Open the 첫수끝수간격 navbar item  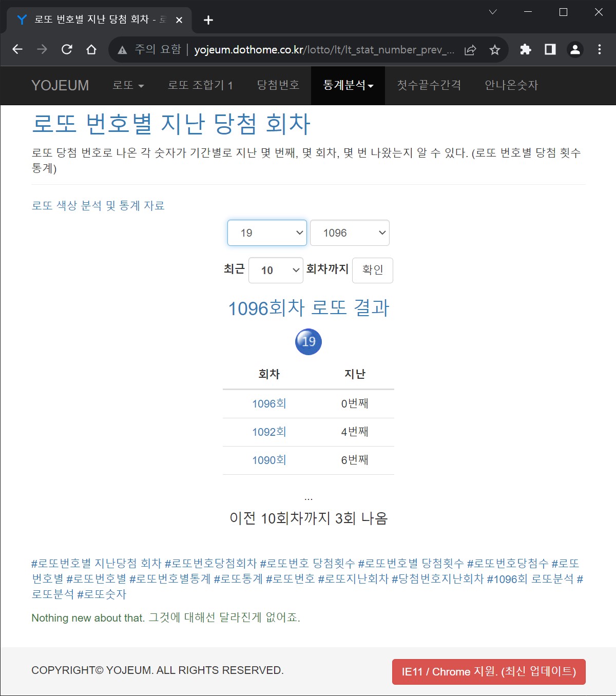pos(429,85)
